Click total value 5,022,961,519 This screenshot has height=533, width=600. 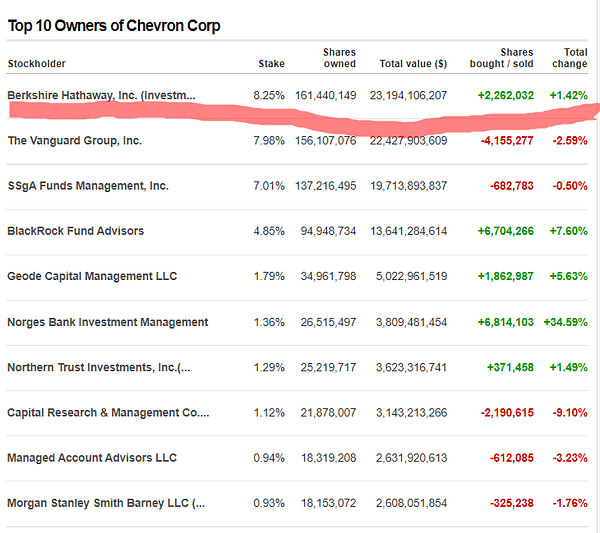[411, 276]
